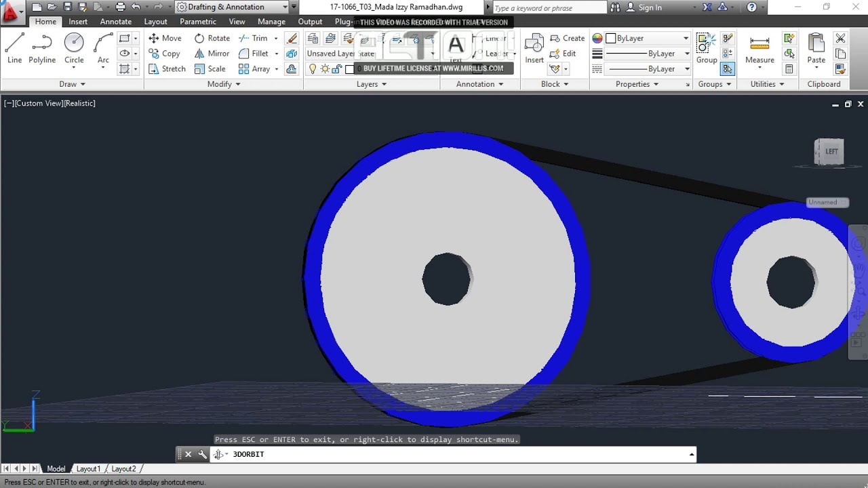Toggle the layer lock padlock icon
Image resolution: width=868 pixels, height=488 pixels.
click(x=337, y=69)
